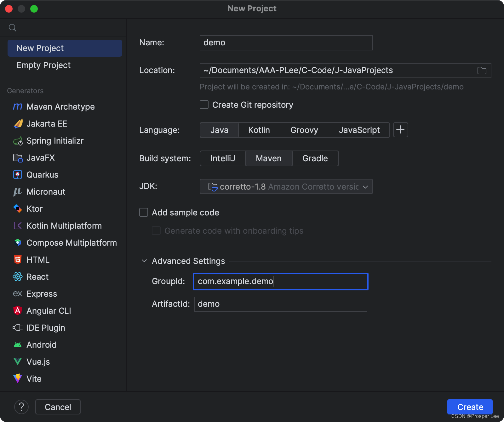Click the IDE Plugin plug icon

click(18, 328)
